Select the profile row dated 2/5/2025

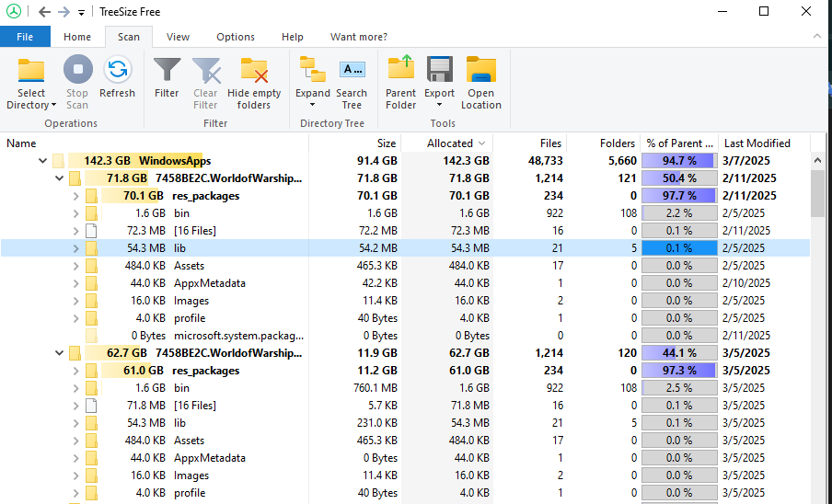pyautogui.click(x=405, y=318)
